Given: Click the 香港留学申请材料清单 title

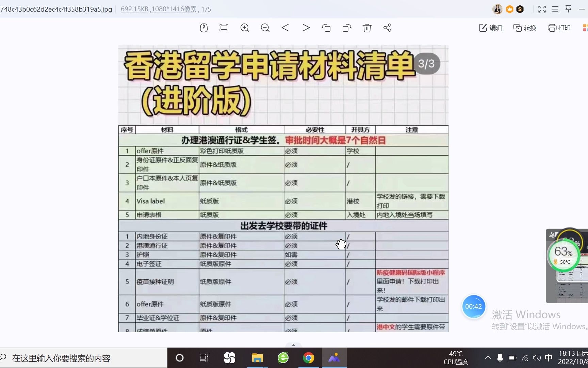Looking at the screenshot, I should tap(269, 65).
